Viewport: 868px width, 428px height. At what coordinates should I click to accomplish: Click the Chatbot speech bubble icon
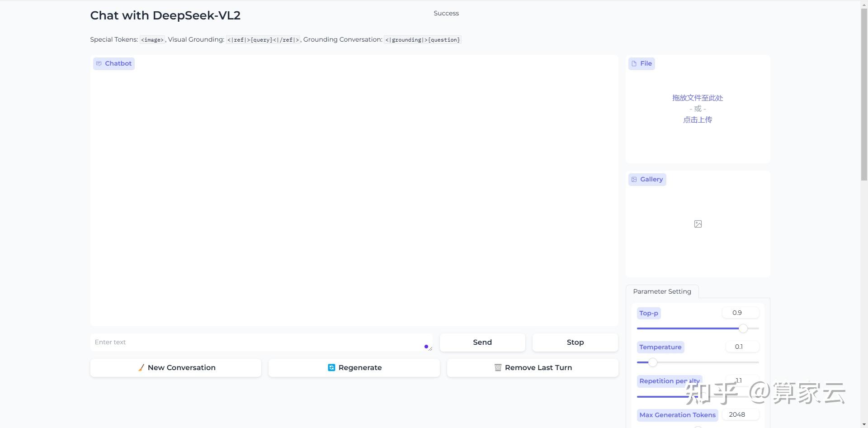pyautogui.click(x=99, y=64)
